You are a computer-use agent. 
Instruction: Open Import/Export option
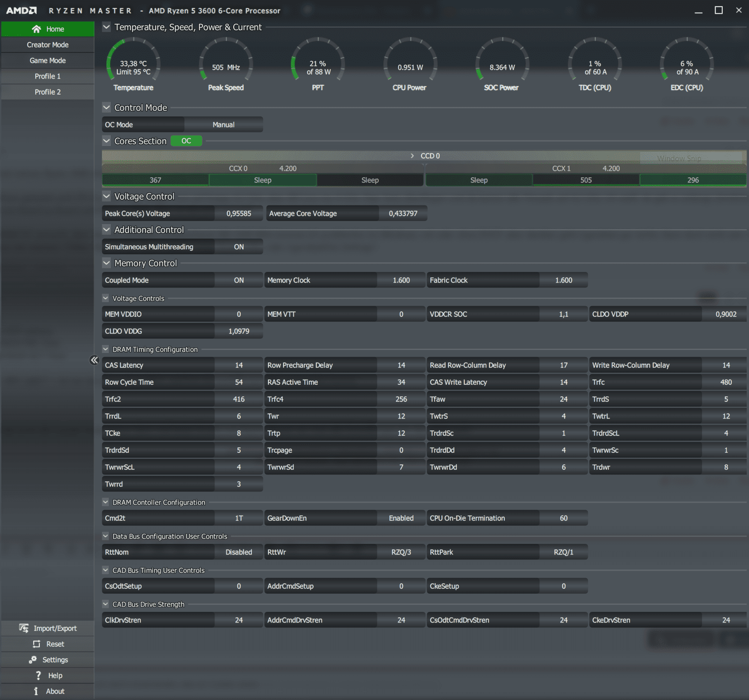click(x=48, y=628)
